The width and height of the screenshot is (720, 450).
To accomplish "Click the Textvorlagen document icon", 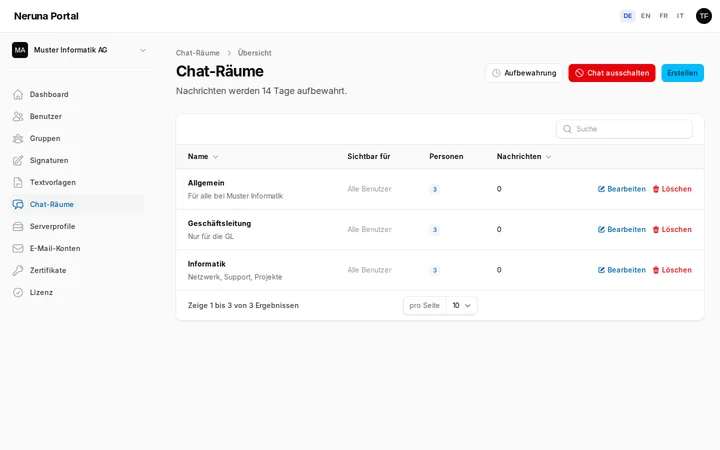I will 18,183.
